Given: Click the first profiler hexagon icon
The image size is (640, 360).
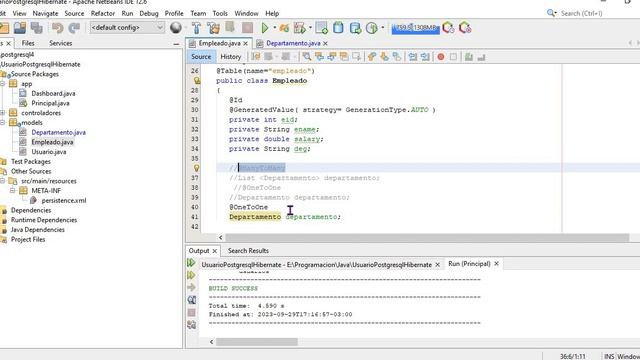Looking at the screenshot, I should (x=448, y=28).
